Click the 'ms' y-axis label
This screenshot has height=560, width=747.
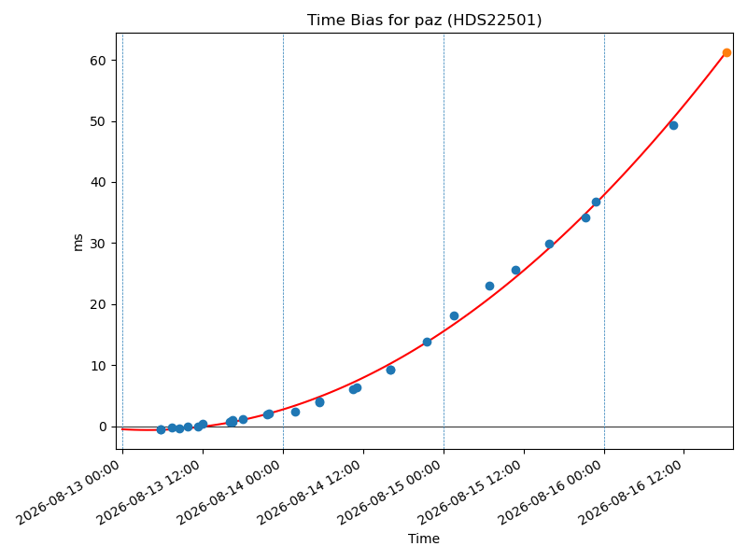coord(78,243)
